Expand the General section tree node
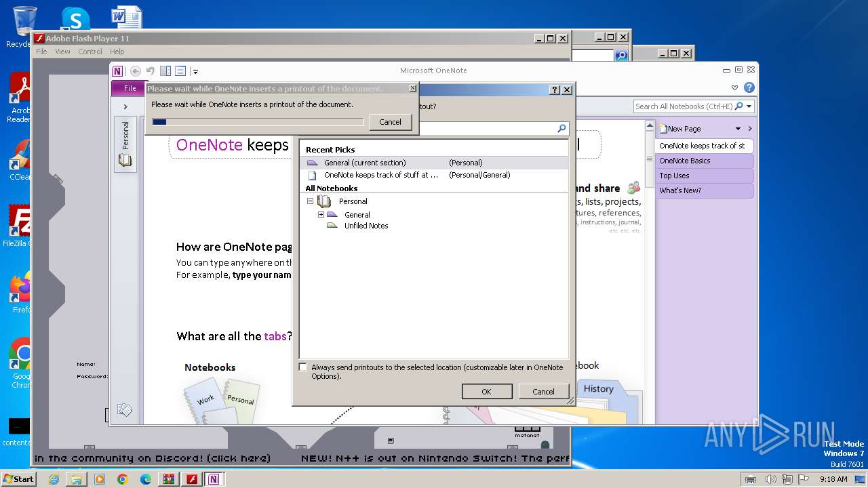This screenshot has height=488, width=868. pos(321,215)
